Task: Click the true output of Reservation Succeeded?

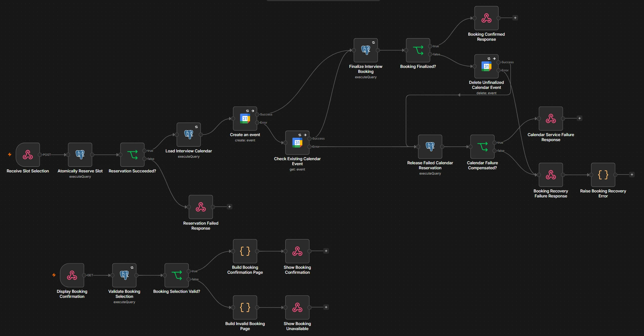Action: pos(145,151)
